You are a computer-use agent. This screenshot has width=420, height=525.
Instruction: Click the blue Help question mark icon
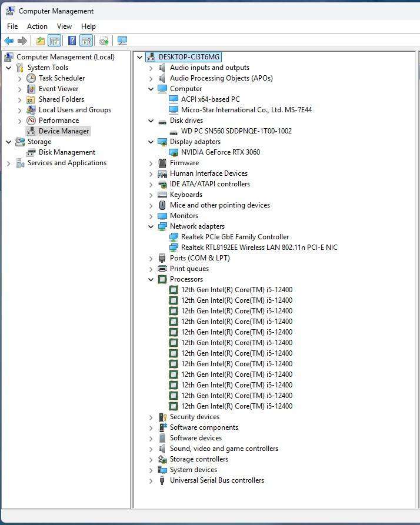72,41
